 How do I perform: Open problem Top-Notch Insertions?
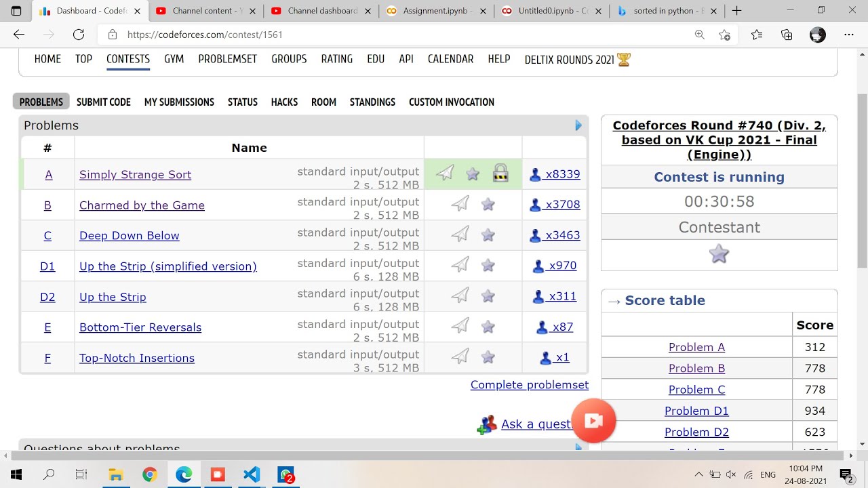click(137, 357)
